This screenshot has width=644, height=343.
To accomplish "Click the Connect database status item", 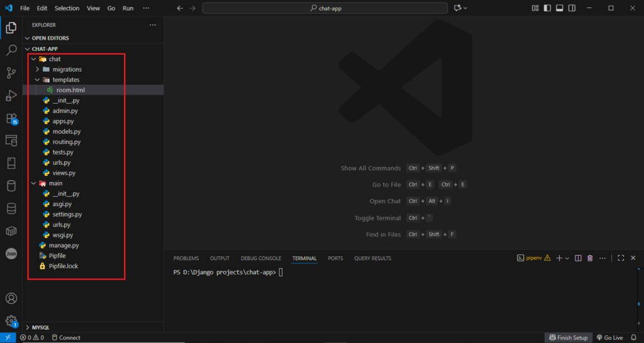I will click(65, 338).
